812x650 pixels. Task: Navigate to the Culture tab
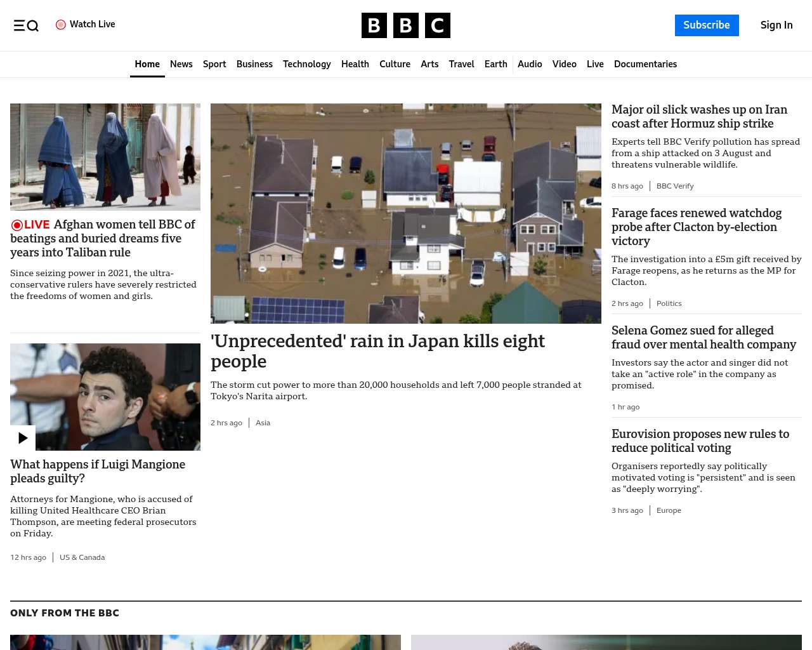pos(395,64)
